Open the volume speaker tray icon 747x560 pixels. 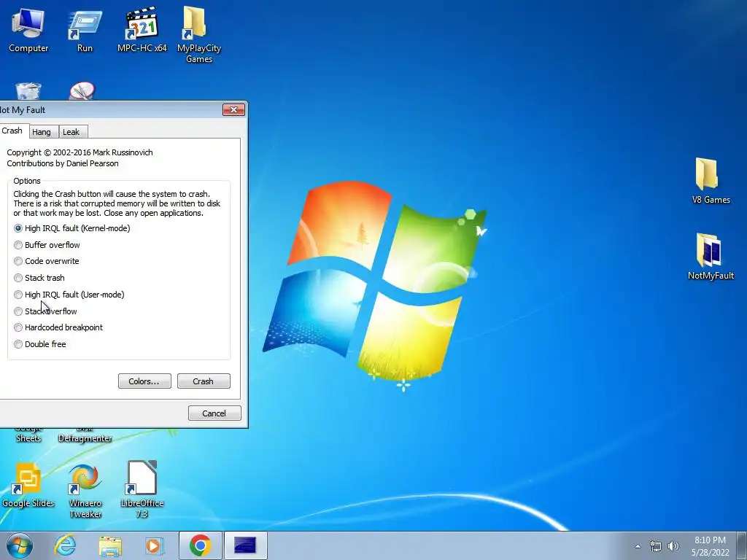(673, 546)
